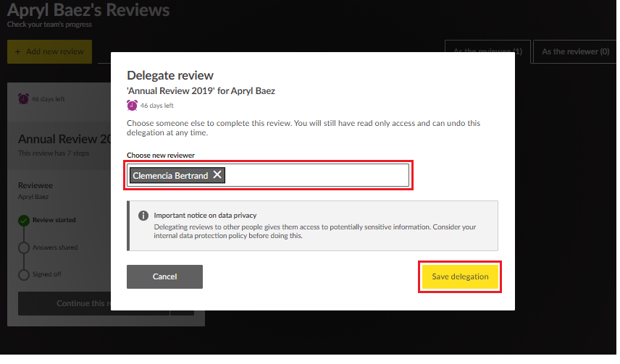Save the delegation
This screenshot has height=364, width=620.
(x=459, y=276)
